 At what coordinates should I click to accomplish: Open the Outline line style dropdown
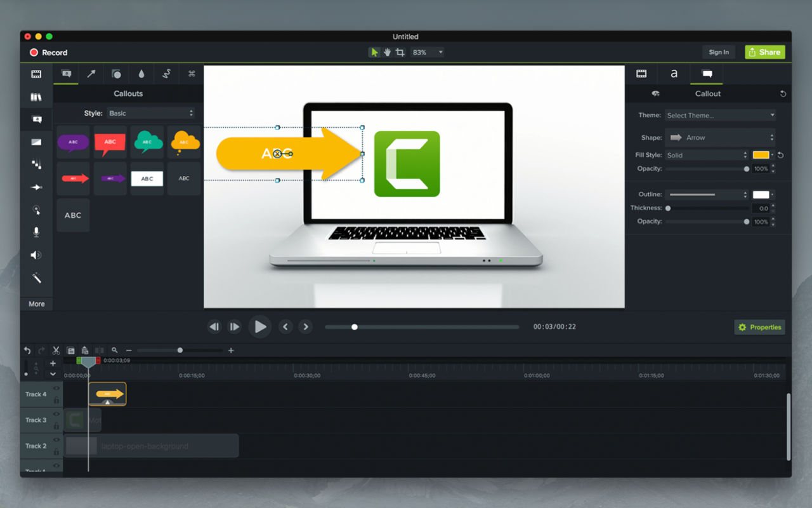[x=707, y=194]
